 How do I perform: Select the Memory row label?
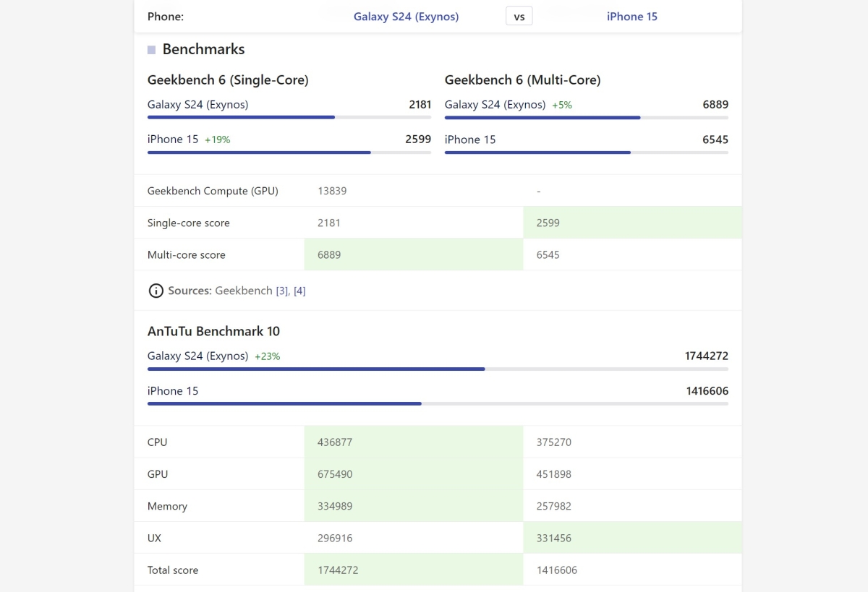click(x=167, y=506)
